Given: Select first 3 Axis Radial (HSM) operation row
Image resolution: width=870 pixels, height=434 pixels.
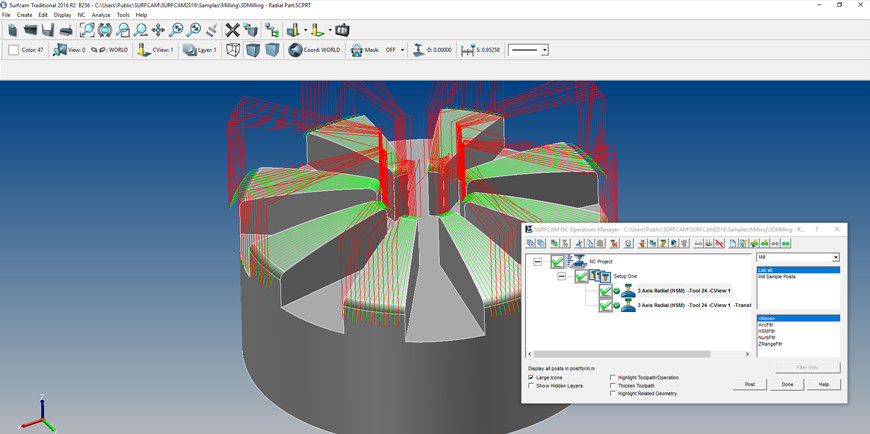Looking at the screenshot, I should coord(684,290).
